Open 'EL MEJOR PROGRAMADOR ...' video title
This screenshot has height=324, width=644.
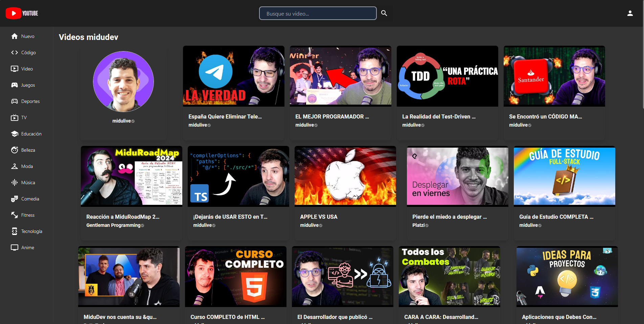tap(332, 116)
